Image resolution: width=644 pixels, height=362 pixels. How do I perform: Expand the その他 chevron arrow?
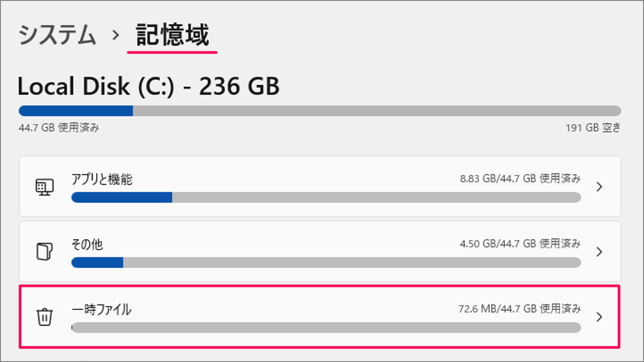click(599, 252)
